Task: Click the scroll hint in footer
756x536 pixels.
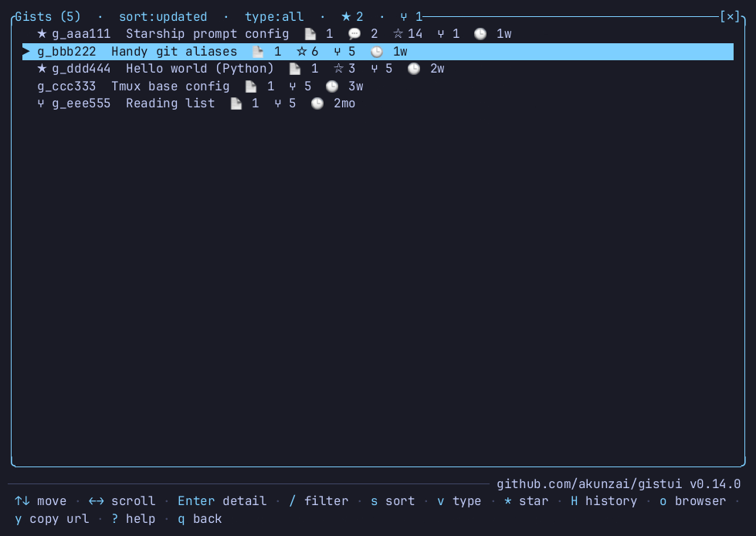Action: point(122,501)
